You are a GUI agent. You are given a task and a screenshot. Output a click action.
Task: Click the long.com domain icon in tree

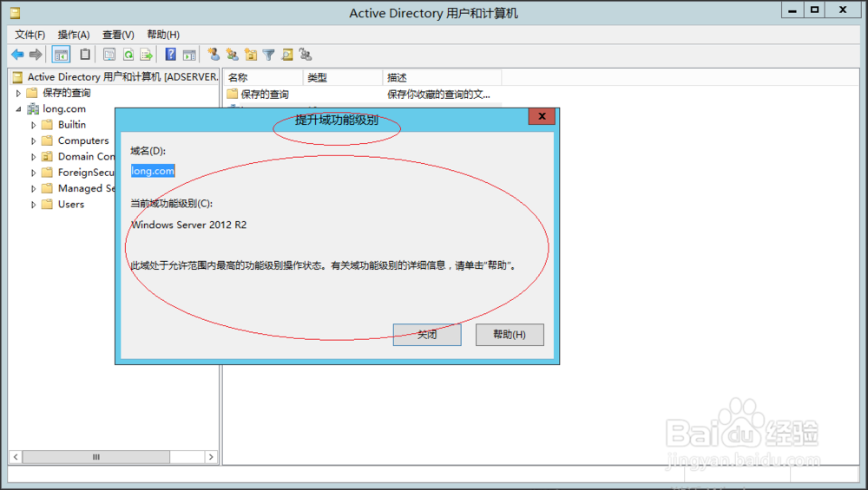tap(33, 108)
